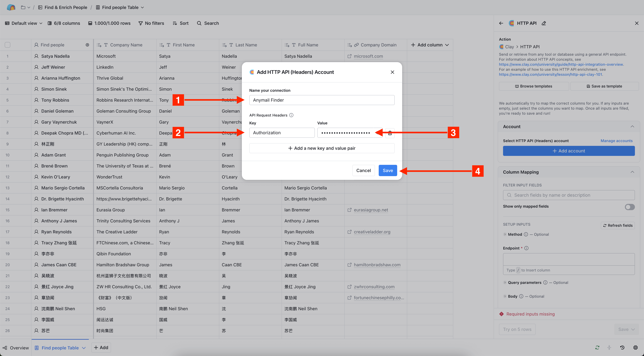This screenshot has width=644, height=356.
Task: Open the No filters option
Action: 151,23
